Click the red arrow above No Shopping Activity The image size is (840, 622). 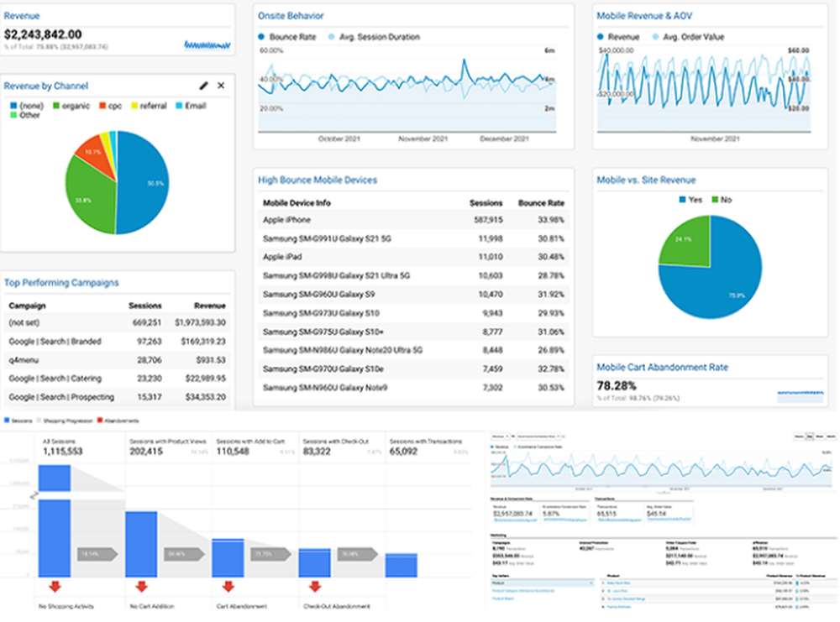[x=55, y=587]
